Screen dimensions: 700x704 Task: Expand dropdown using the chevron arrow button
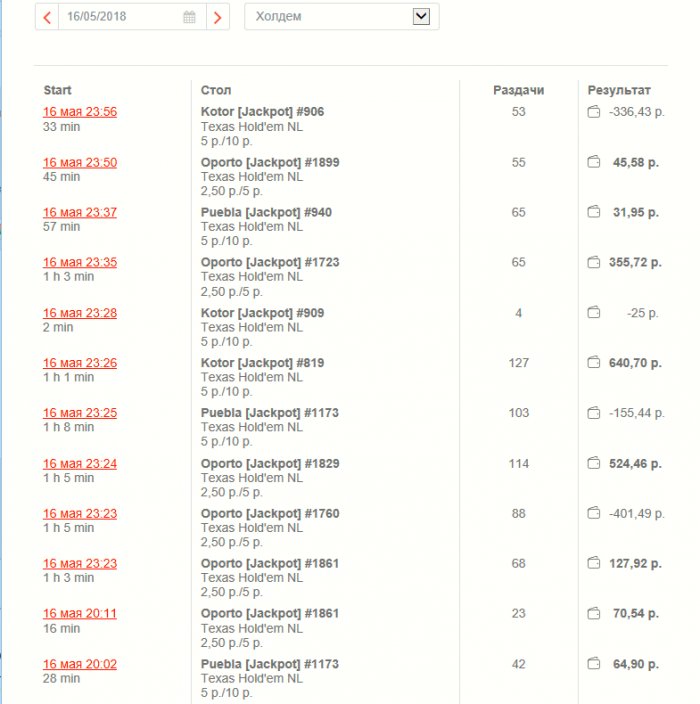click(421, 17)
